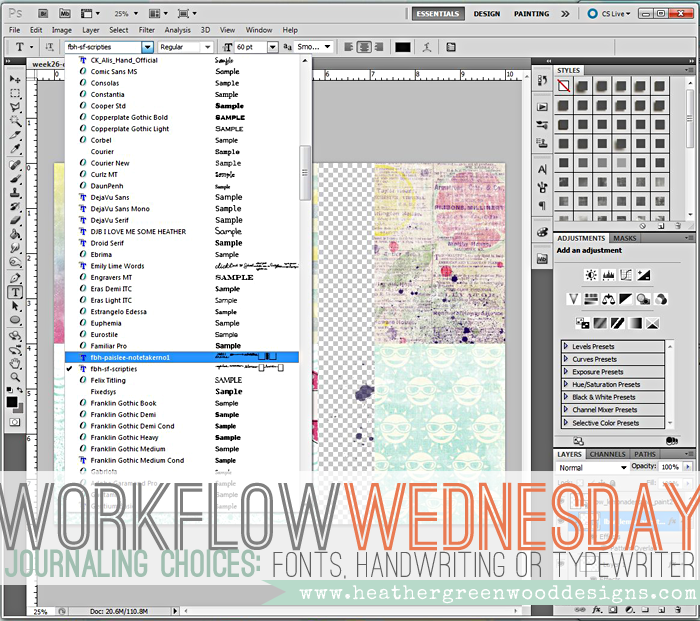Open the Filter menu
The image size is (700, 621).
click(x=146, y=30)
